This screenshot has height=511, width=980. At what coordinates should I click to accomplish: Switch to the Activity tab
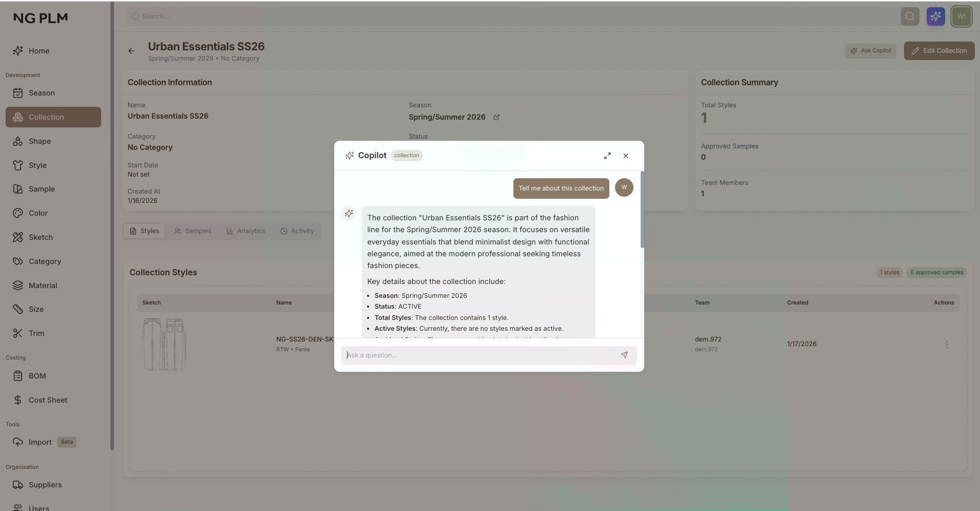point(297,231)
